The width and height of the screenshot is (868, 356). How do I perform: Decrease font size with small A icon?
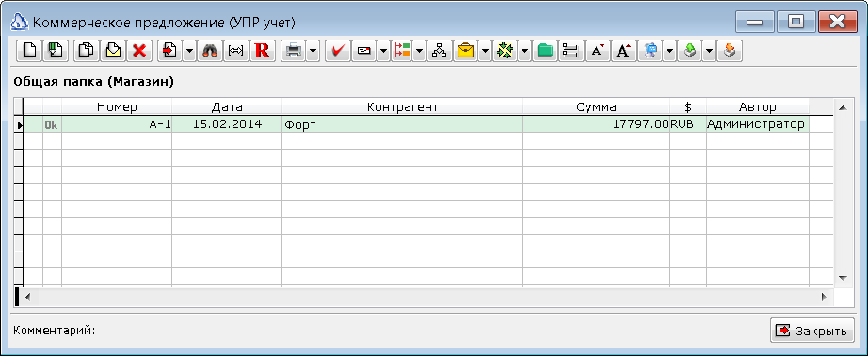point(597,51)
